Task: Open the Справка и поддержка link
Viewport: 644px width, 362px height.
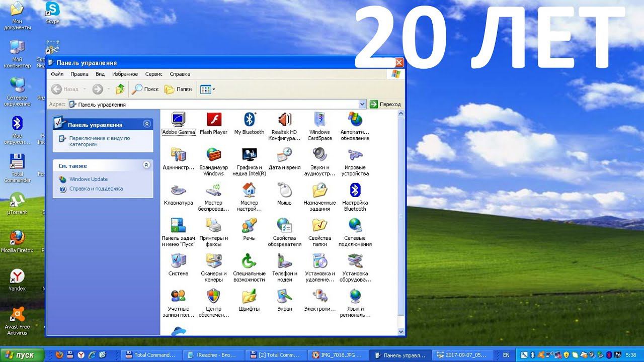Action: (x=96, y=189)
